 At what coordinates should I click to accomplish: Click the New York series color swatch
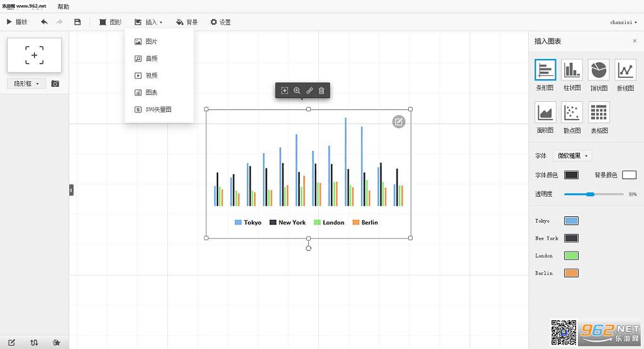point(571,238)
